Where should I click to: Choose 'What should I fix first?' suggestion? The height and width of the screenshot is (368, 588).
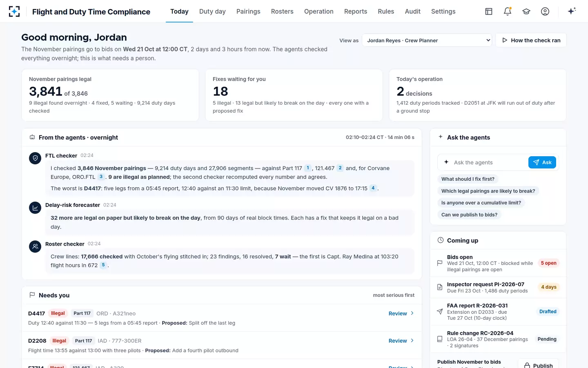(x=468, y=179)
